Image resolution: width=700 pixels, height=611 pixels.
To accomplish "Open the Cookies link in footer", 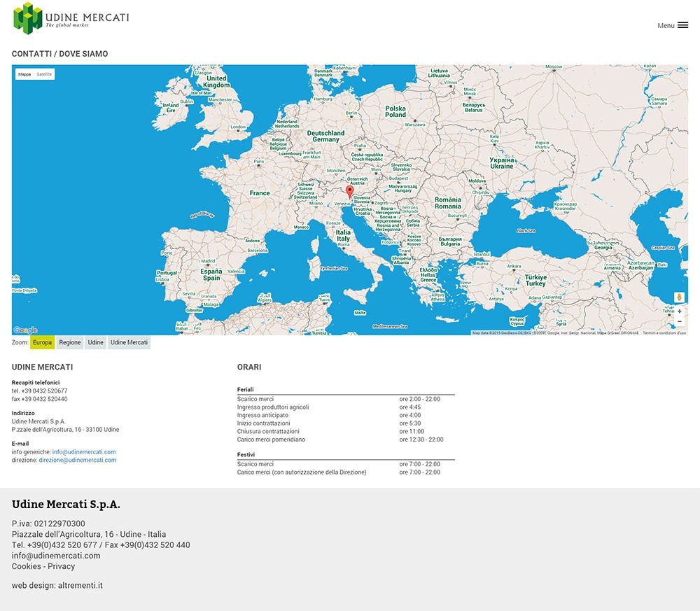I will point(26,566).
